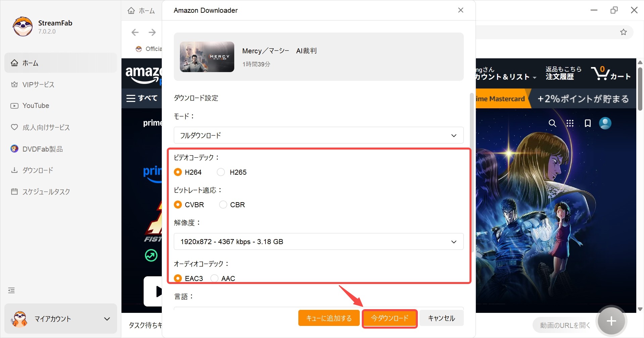Screen dimensions: 644x338
Task: Click the dialog's vertical scrollbar
Action: [x=472, y=173]
